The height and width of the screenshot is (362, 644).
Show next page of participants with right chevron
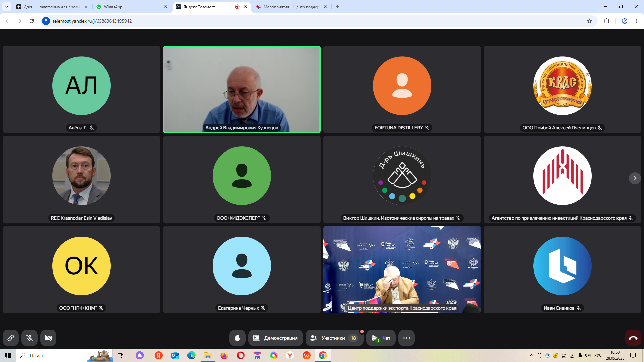pyautogui.click(x=635, y=178)
